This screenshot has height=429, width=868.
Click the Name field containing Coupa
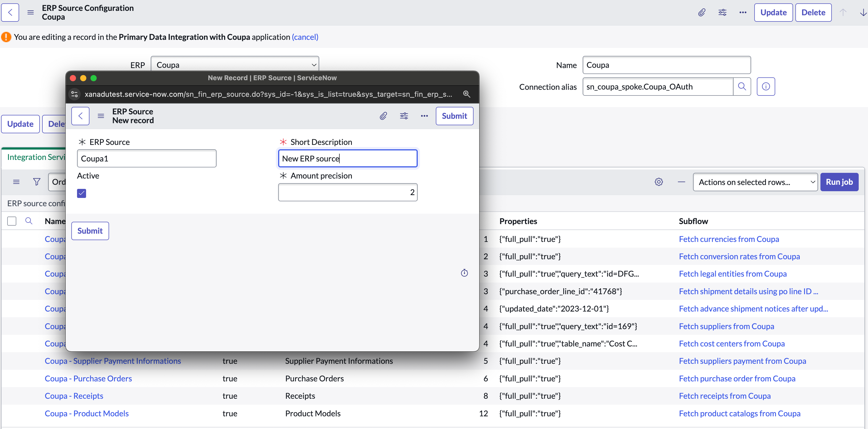point(666,65)
